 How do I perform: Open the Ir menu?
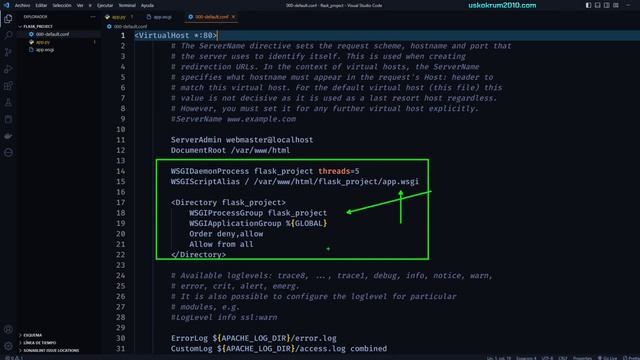coord(90,6)
